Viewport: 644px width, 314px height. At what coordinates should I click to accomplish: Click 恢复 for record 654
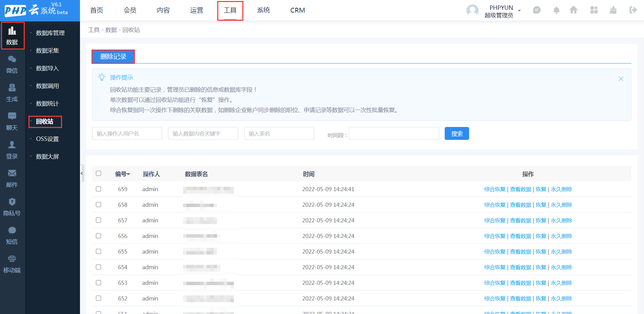click(541, 267)
